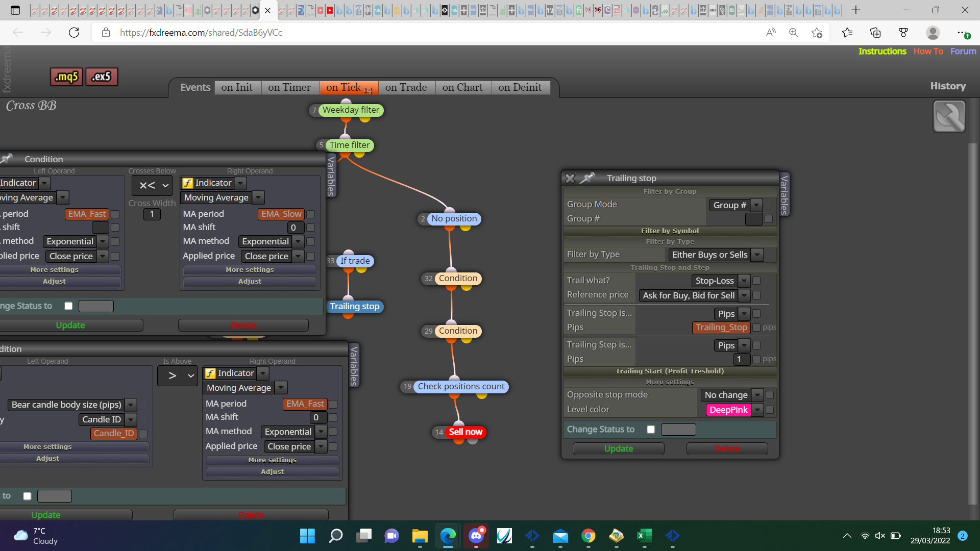Expand the Filter by Type dropdown
This screenshot has width=980, height=551.
(x=716, y=255)
